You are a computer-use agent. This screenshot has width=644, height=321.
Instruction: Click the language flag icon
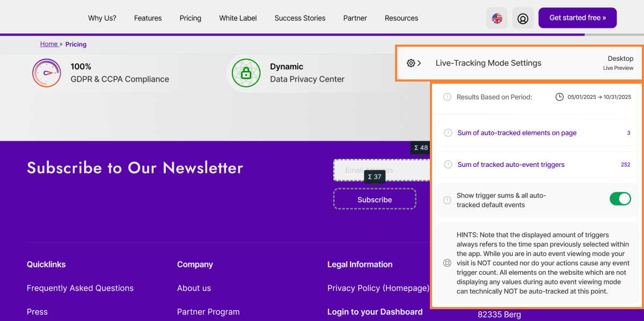pyautogui.click(x=497, y=18)
